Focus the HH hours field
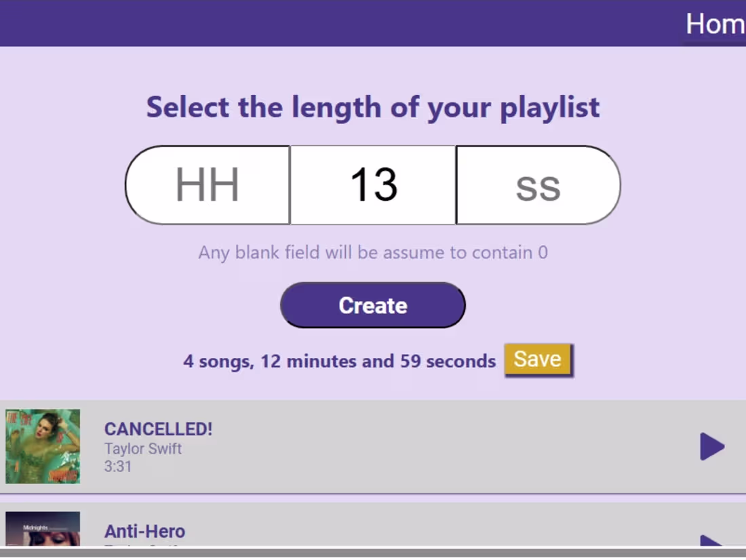 208,184
